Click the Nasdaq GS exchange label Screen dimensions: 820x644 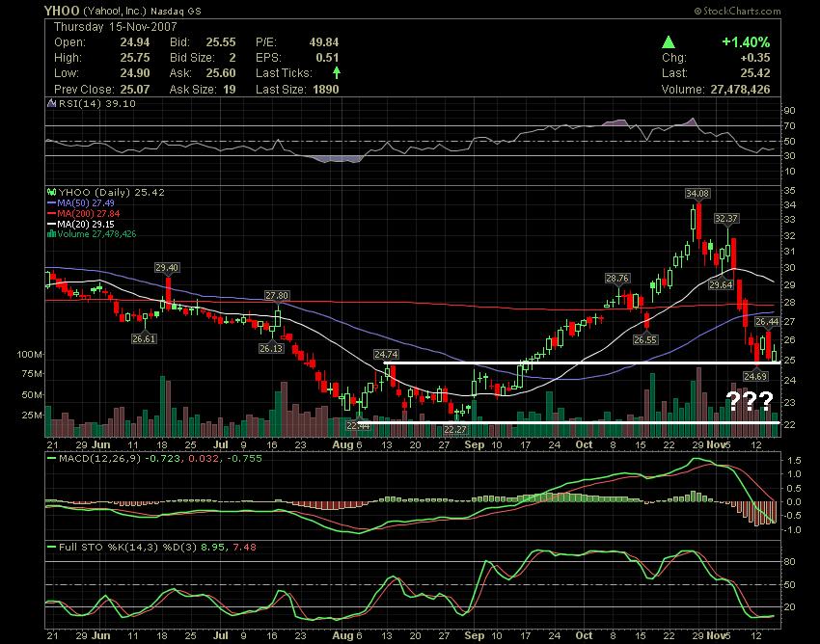point(176,11)
